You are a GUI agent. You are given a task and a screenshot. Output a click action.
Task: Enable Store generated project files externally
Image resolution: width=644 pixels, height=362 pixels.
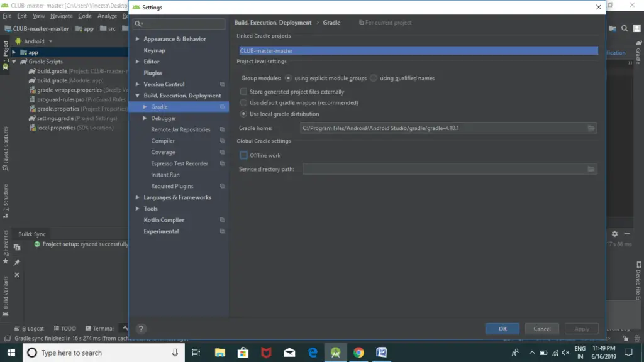pos(243,92)
